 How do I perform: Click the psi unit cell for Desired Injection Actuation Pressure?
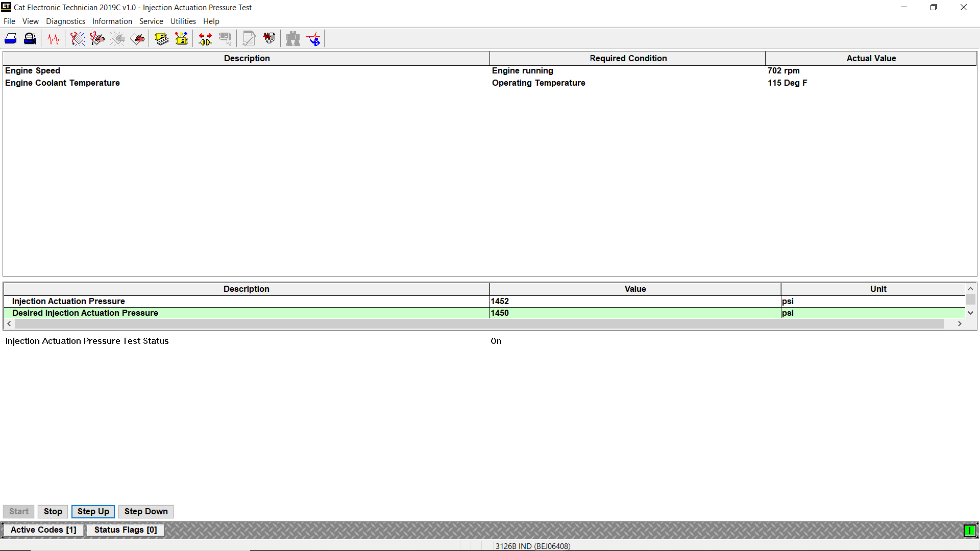tap(873, 313)
